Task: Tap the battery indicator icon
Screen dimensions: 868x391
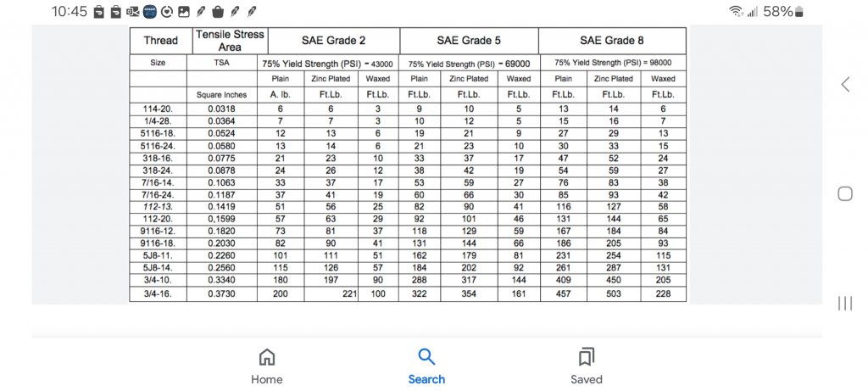Action: pyautogui.click(x=798, y=12)
